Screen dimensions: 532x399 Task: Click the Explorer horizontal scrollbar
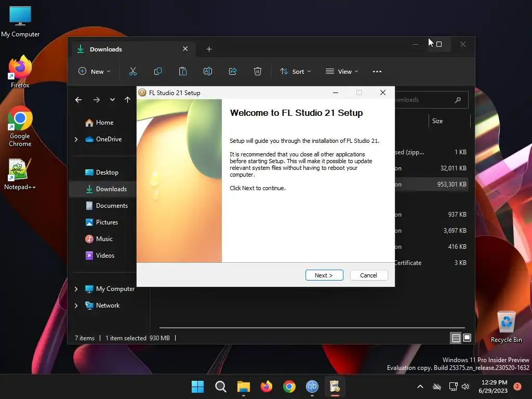point(312,328)
